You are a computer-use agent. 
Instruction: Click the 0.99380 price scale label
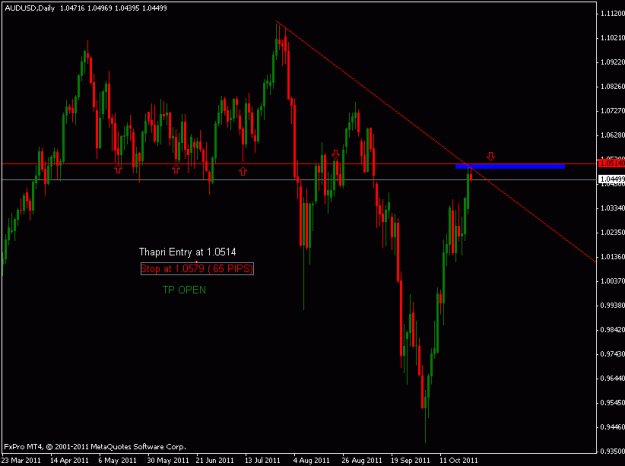612,305
